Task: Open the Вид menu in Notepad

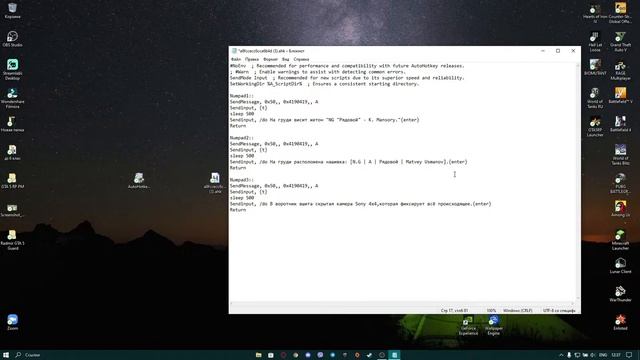Action: (x=285, y=59)
